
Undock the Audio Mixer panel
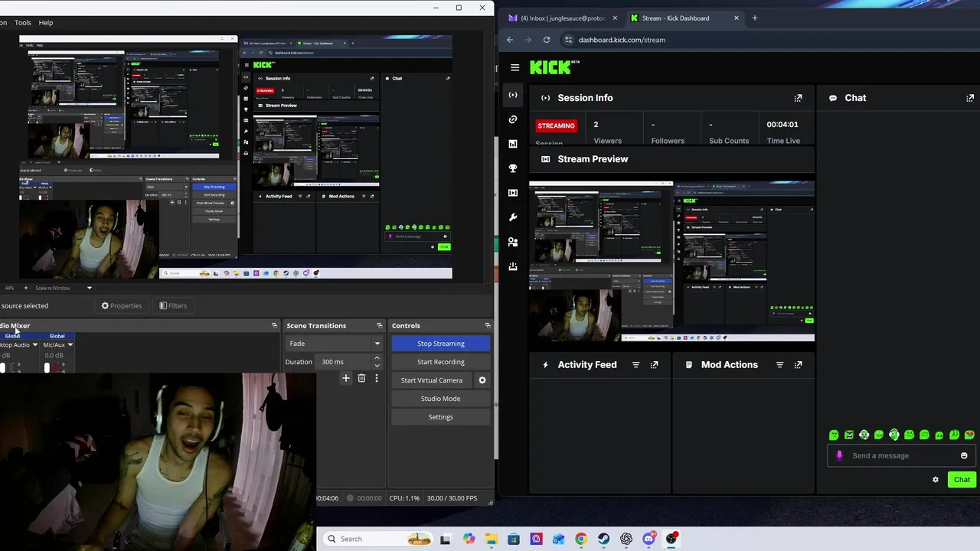tap(274, 326)
